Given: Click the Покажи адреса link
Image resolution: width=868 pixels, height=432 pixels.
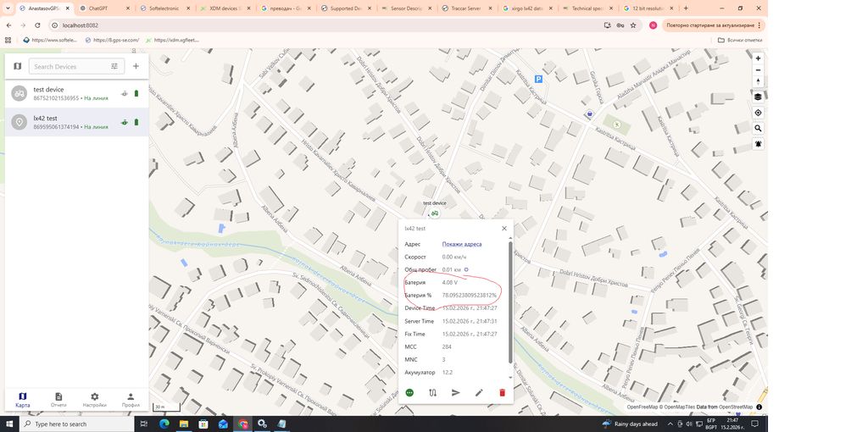Looking at the screenshot, I should [461, 244].
